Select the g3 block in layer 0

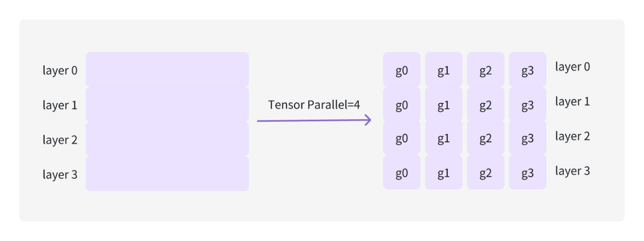coord(528,70)
